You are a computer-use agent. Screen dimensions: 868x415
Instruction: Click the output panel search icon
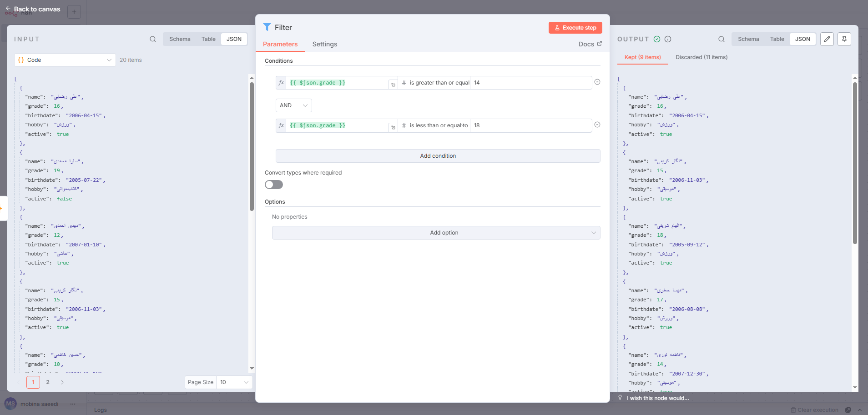(722, 39)
